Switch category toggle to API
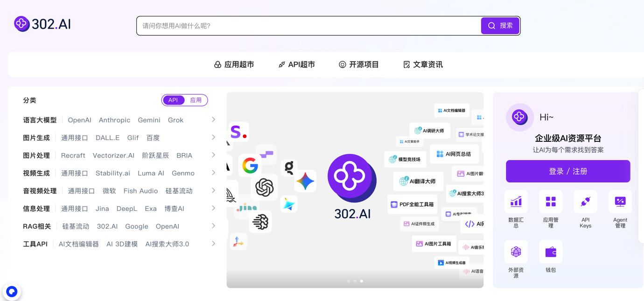The image size is (644, 301). coord(173,100)
